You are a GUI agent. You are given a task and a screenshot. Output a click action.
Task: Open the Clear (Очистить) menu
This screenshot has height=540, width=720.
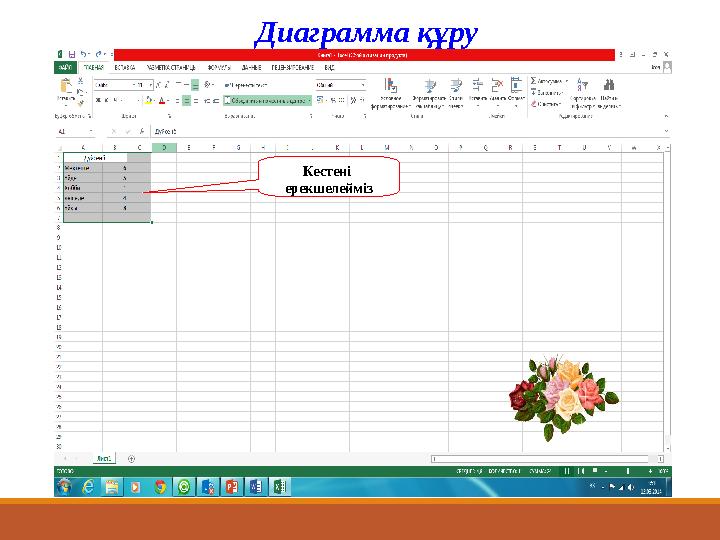coord(546,104)
